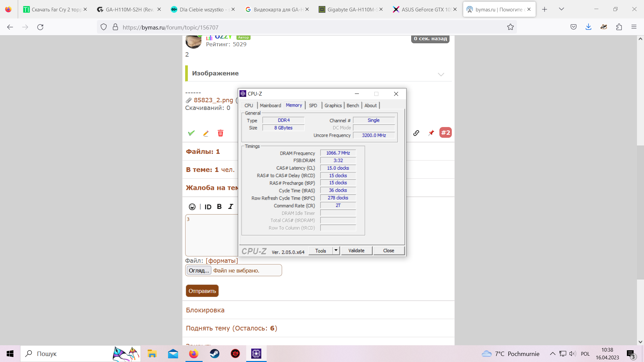644x362 pixels.
Task: Expand the Изображение section chevron
Action: pyautogui.click(x=441, y=74)
